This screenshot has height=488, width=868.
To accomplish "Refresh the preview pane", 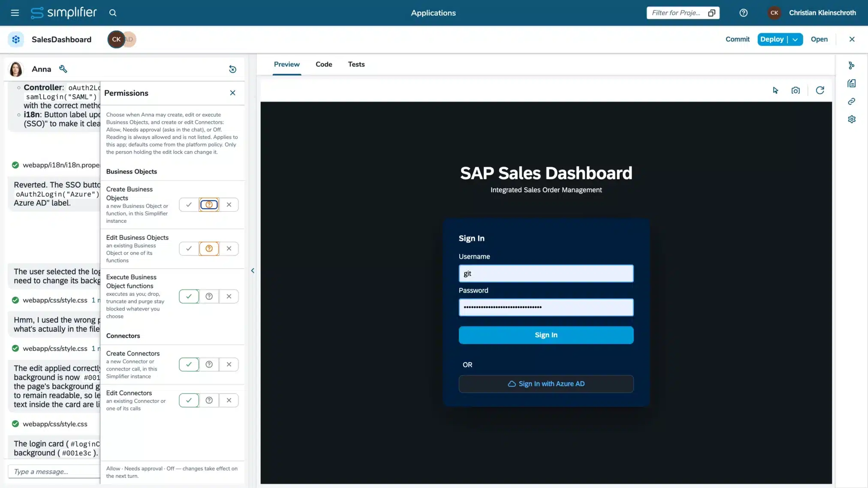I will pyautogui.click(x=820, y=90).
